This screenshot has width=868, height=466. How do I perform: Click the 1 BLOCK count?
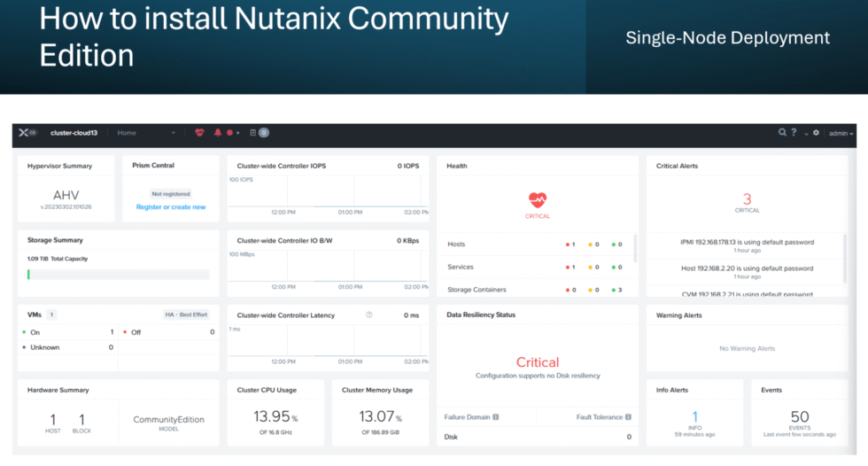click(81, 423)
